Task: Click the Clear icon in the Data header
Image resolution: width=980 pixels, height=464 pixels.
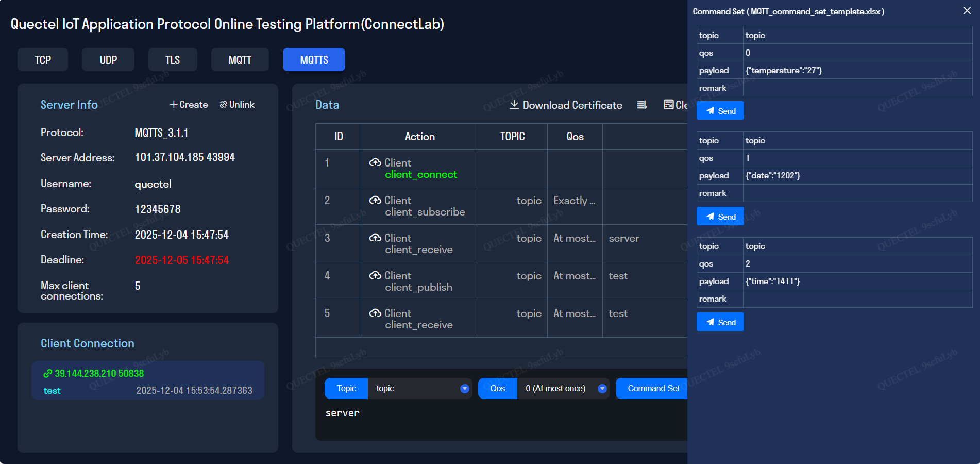Action: (x=668, y=105)
